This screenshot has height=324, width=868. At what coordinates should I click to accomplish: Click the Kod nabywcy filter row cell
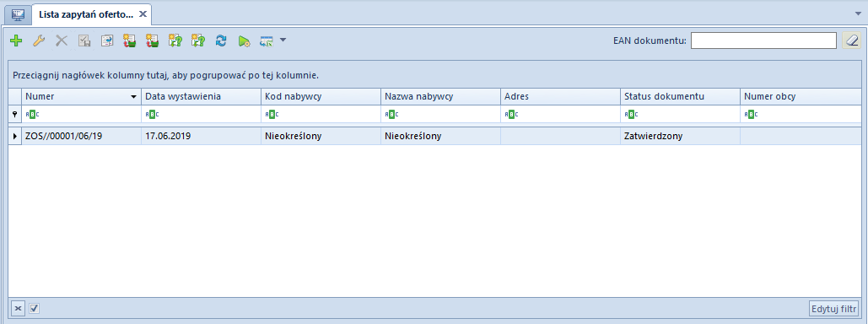point(321,114)
